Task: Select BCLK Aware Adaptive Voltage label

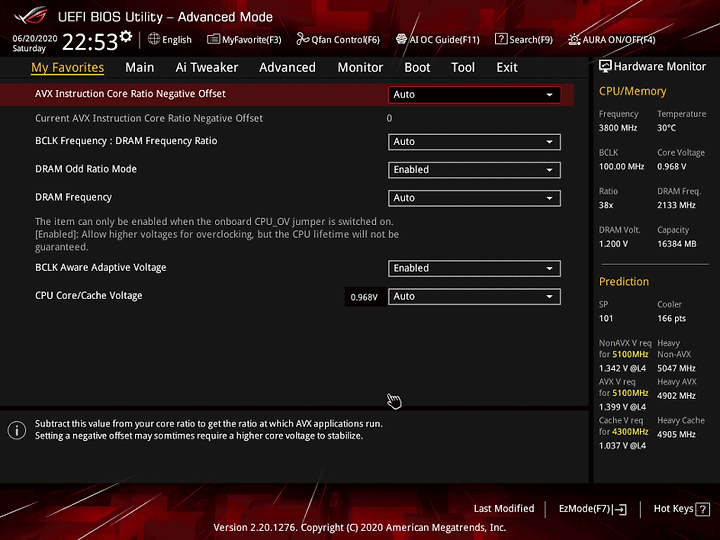Action: tap(101, 267)
